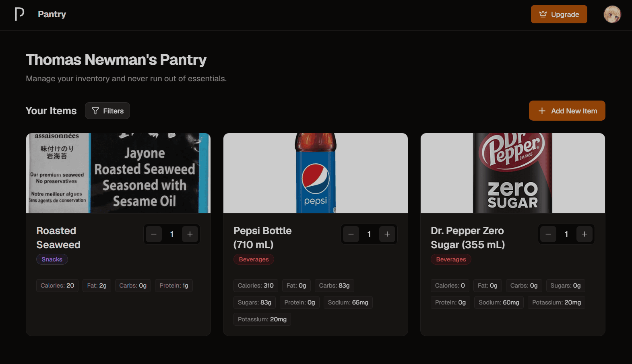Decrease Dr. Pepper Zero Sugar quantity

[548, 234]
